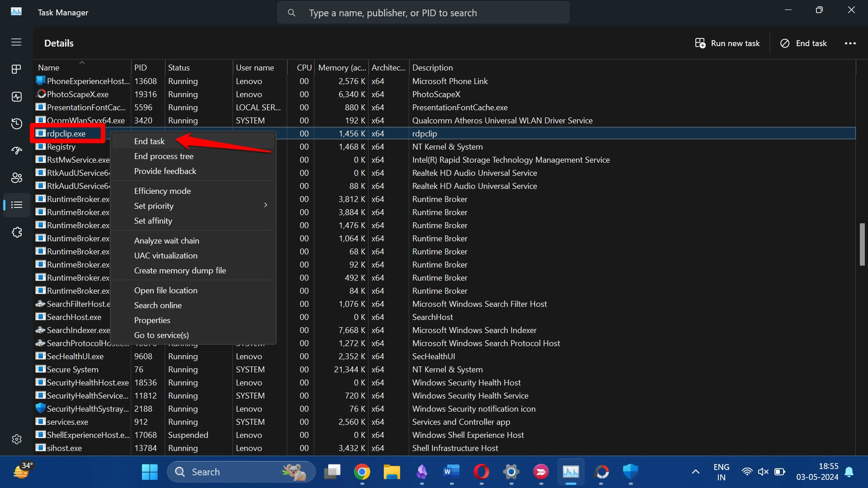Open Startup apps sidebar icon
The height and width of the screenshot is (488, 868).
(16, 151)
